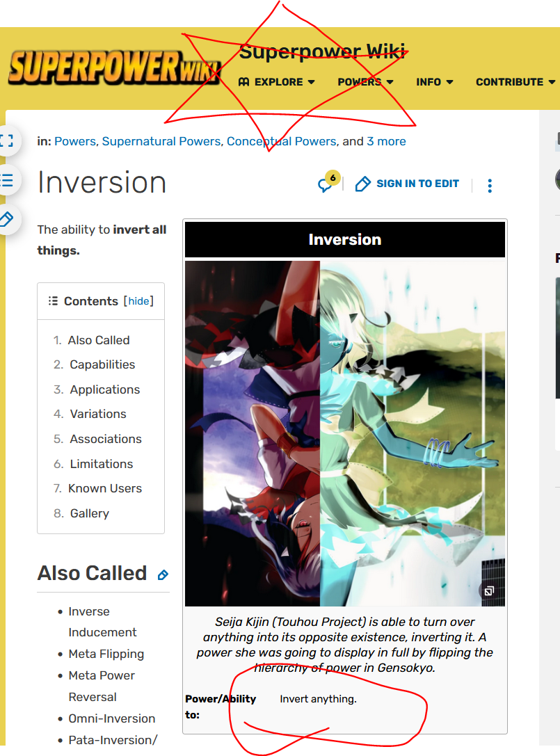560x756 pixels.
Task: Jump to Applications in Contents
Action: (x=104, y=389)
